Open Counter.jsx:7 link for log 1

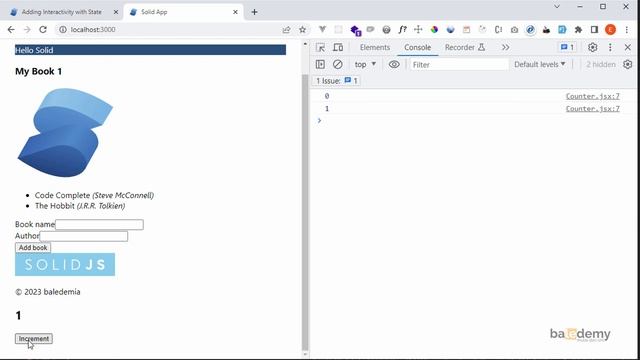point(592,109)
